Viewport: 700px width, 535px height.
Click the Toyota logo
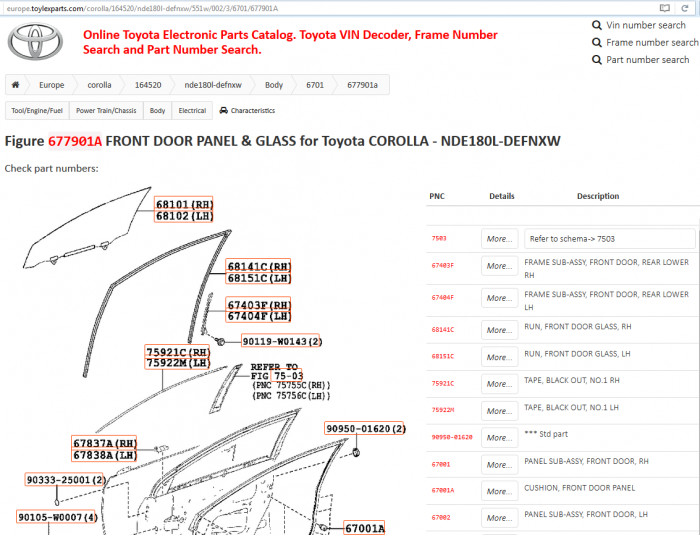35,42
